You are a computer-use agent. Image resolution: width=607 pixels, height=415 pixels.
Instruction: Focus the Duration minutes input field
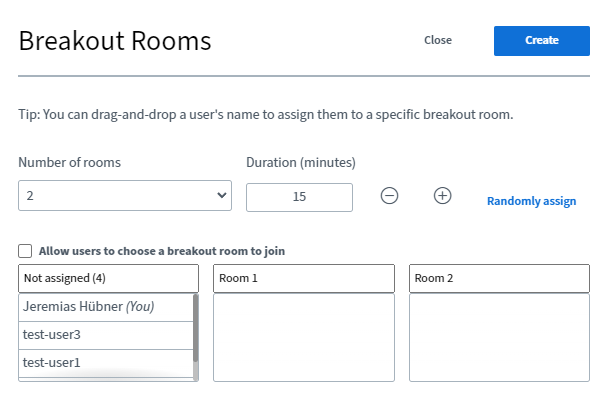coord(299,197)
